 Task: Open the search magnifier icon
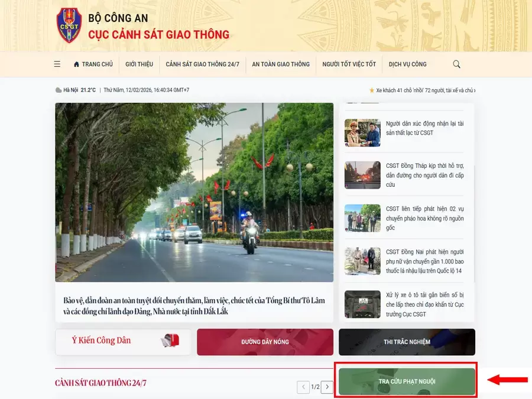[456, 64]
